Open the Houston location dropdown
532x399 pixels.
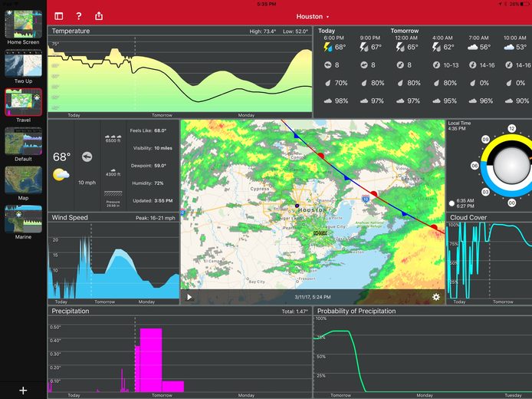[x=312, y=16]
